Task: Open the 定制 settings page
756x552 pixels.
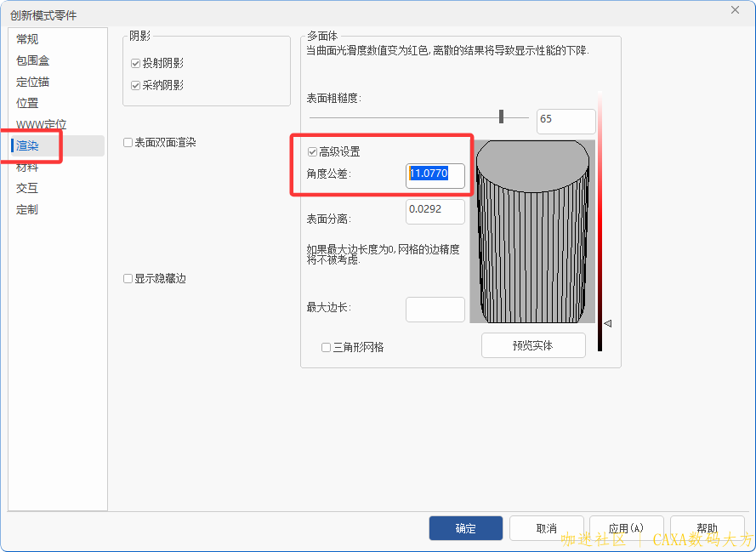Action: pos(27,209)
